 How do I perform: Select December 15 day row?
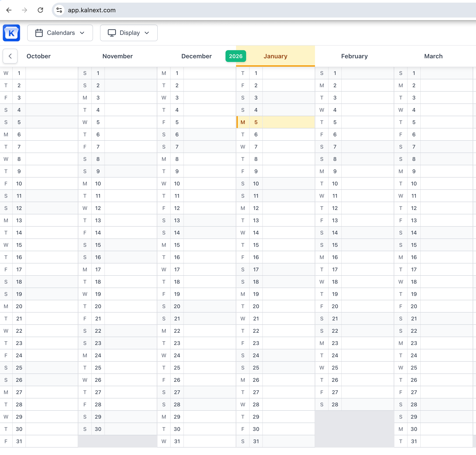coord(196,245)
